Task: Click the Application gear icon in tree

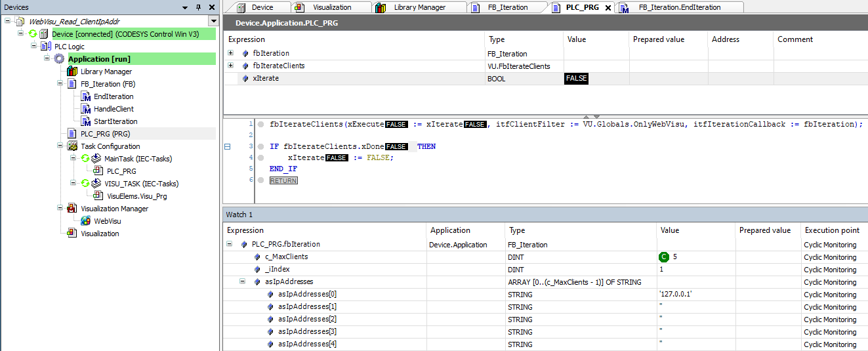Action: 59,59
